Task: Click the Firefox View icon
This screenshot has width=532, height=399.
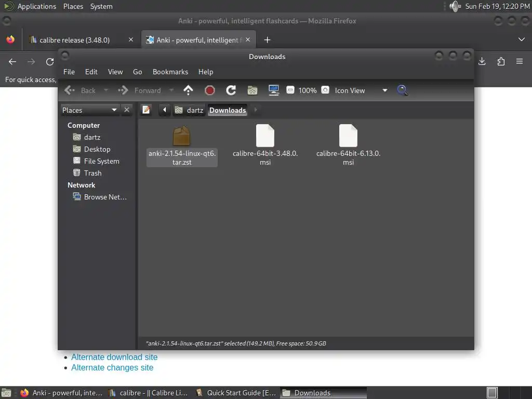Action: 10,39
